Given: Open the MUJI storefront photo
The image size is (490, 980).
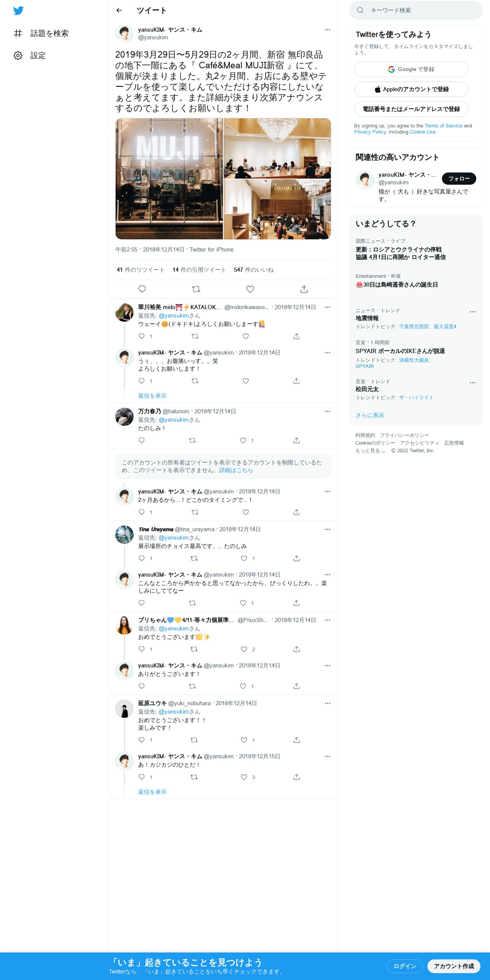Looking at the screenshot, I should (169, 179).
